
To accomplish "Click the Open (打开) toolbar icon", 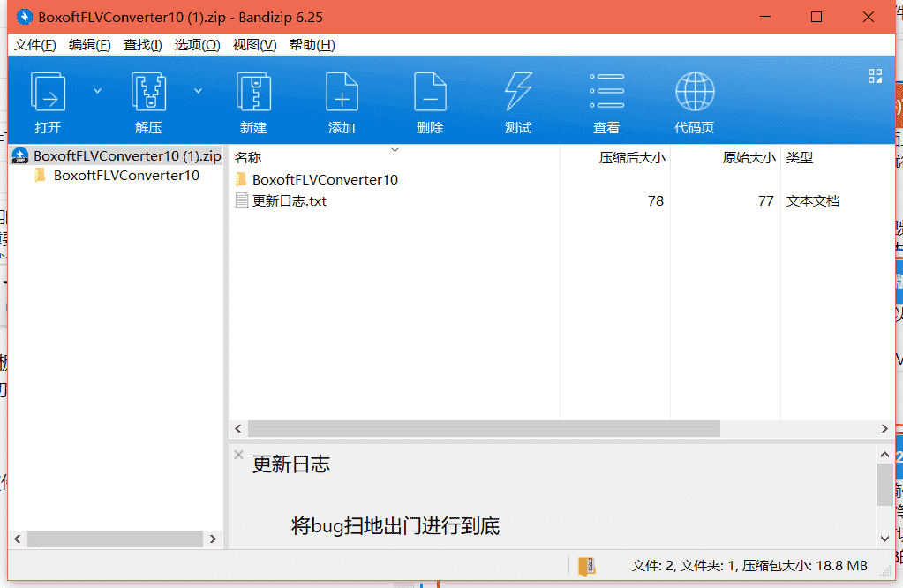I will (x=48, y=92).
